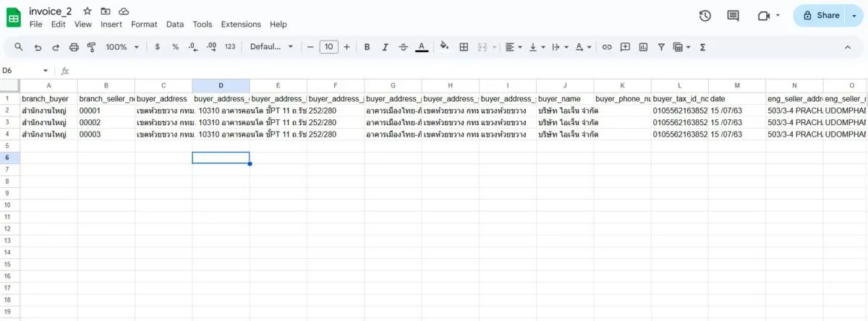Open the Data menu
The height and width of the screenshot is (321, 868).
click(175, 24)
